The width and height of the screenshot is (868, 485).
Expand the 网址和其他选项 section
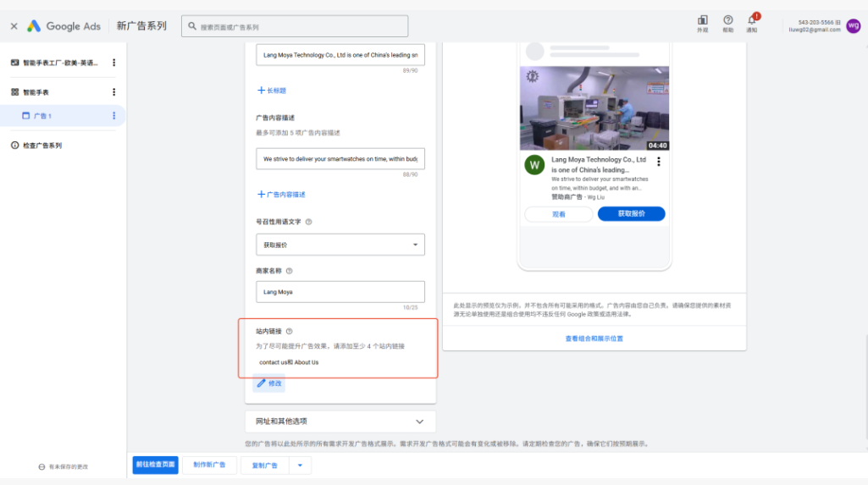coord(340,422)
